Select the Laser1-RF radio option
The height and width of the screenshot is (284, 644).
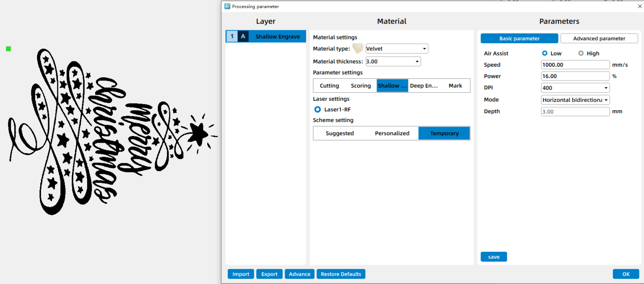(x=317, y=109)
